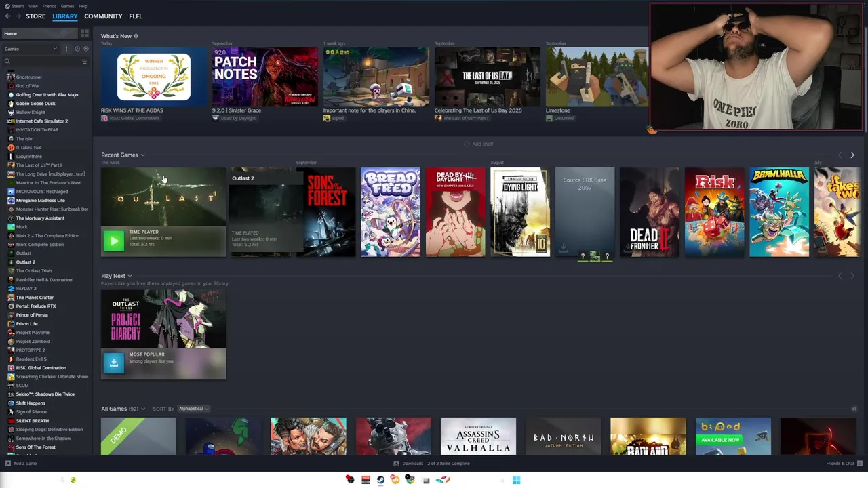Go back with the navigation arrow

point(7,16)
